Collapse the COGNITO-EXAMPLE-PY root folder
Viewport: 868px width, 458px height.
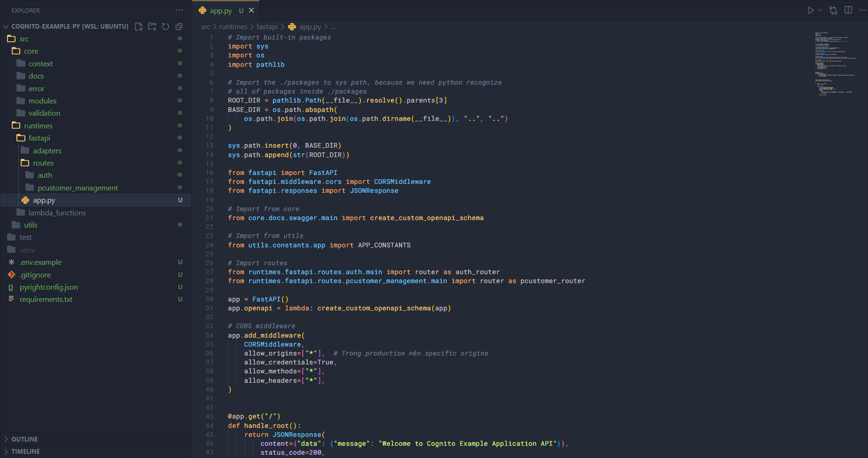click(x=70, y=26)
